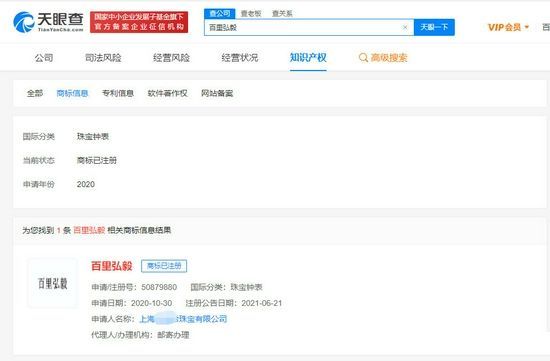This screenshot has height=361, width=550.
Task: Open the VIP会员 dropdown
Action: click(x=508, y=27)
